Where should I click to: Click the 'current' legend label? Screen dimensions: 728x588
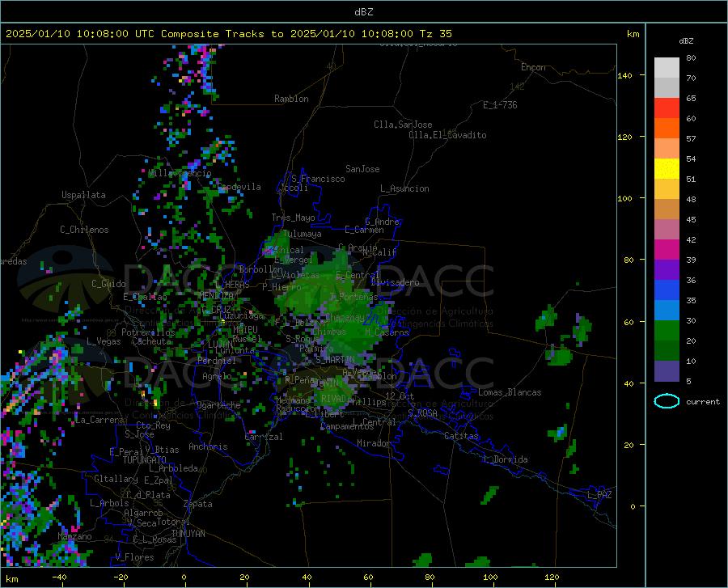click(x=702, y=402)
